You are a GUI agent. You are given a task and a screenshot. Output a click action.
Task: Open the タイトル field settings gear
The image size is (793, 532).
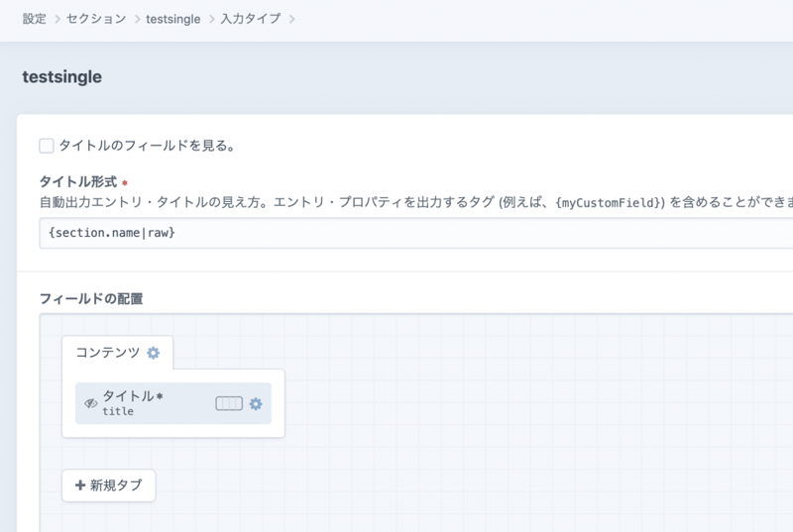point(256,403)
